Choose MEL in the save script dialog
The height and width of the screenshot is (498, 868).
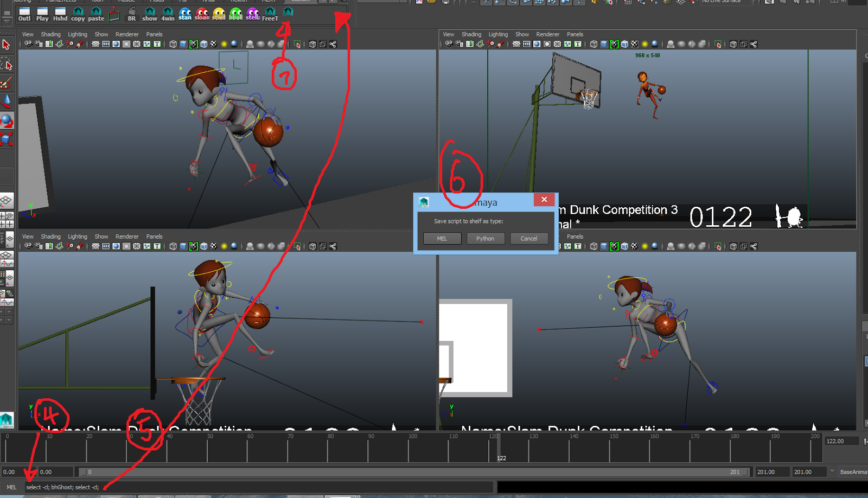click(x=442, y=239)
